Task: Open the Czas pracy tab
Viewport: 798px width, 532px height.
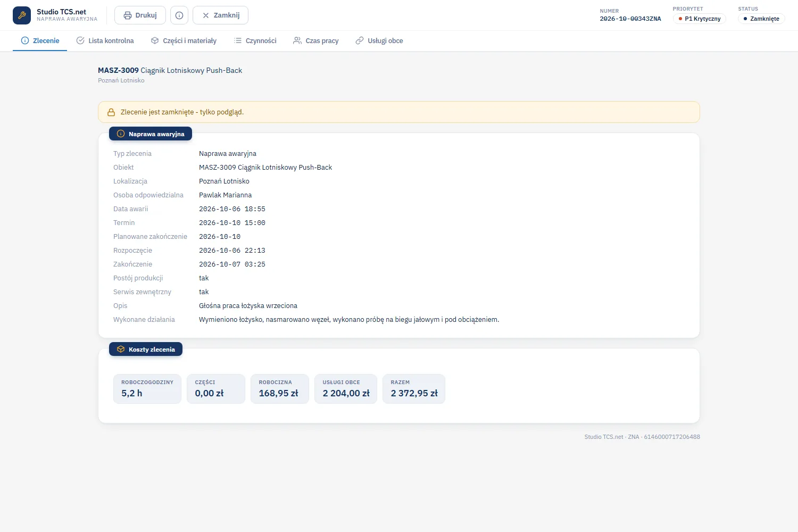Action: coord(315,40)
